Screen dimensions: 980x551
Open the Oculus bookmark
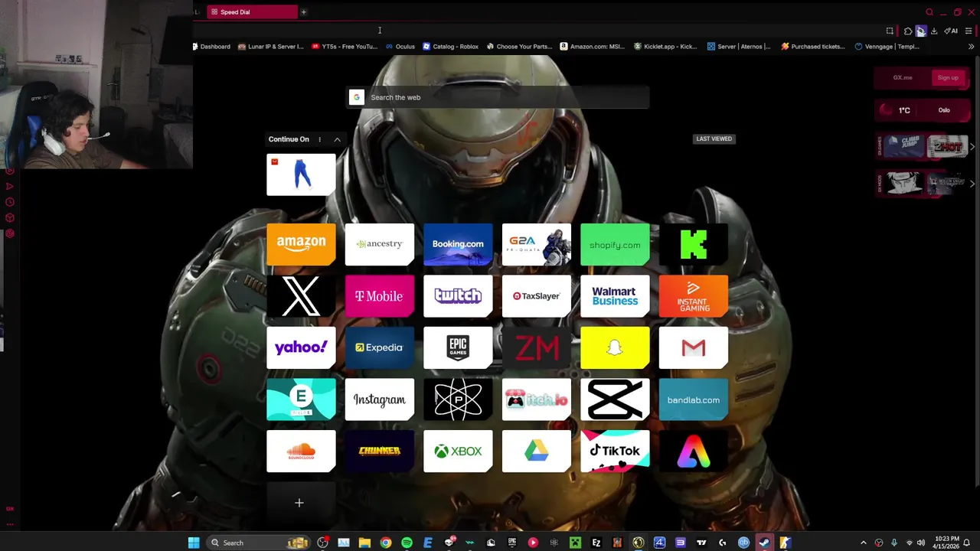[400, 47]
